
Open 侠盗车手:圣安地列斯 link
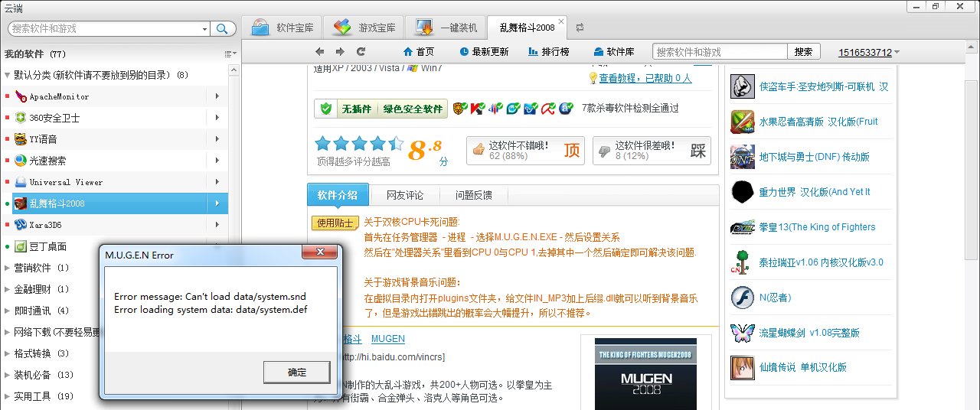tap(824, 86)
